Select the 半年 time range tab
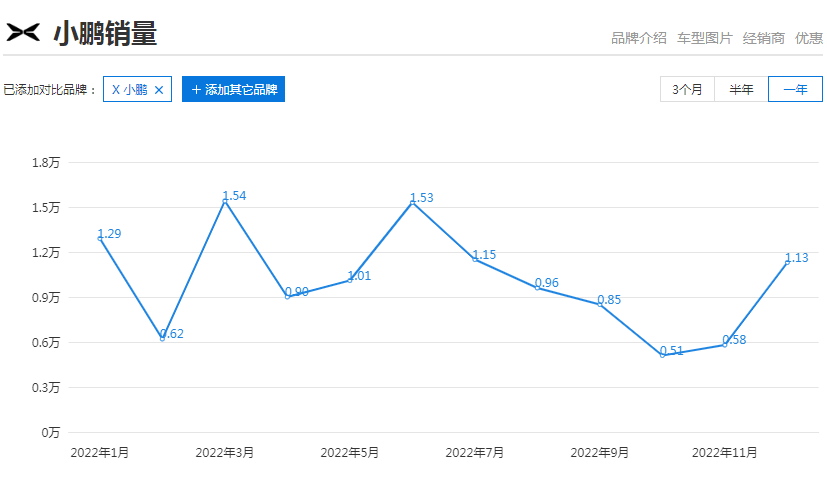 pyautogui.click(x=741, y=89)
